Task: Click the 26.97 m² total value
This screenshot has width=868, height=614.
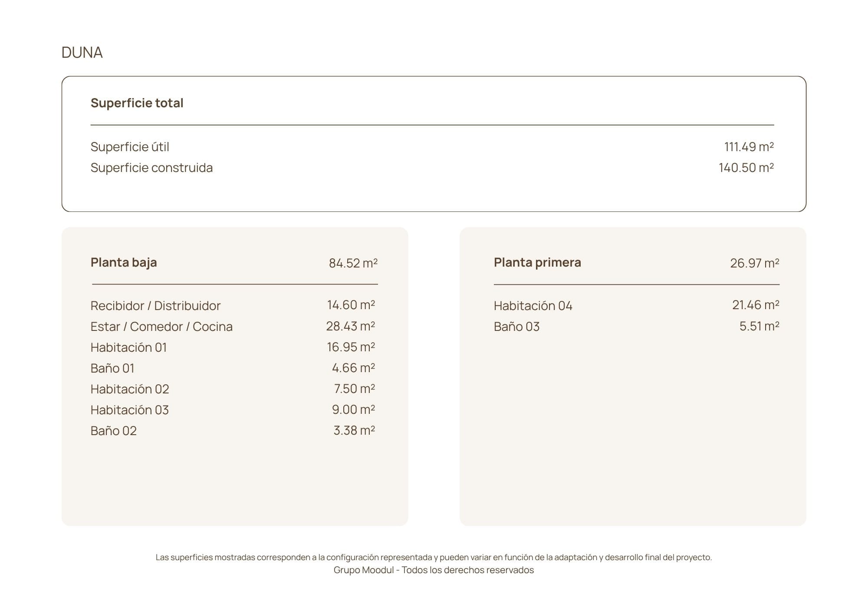Action: click(x=754, y=263)
